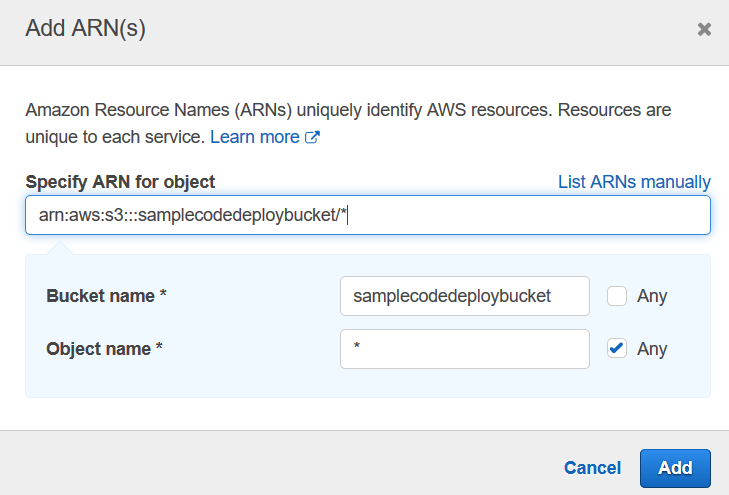
Task: Click the Add ARN(s) dialog title
Action: (86, 28)
